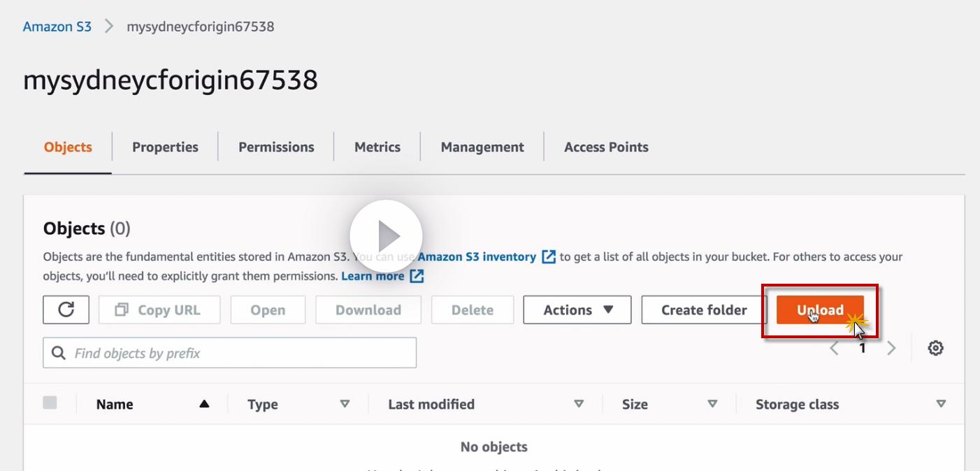Click the video play overlay button
The height and width of the screenshot is (471, 980).
click(386, 236)
